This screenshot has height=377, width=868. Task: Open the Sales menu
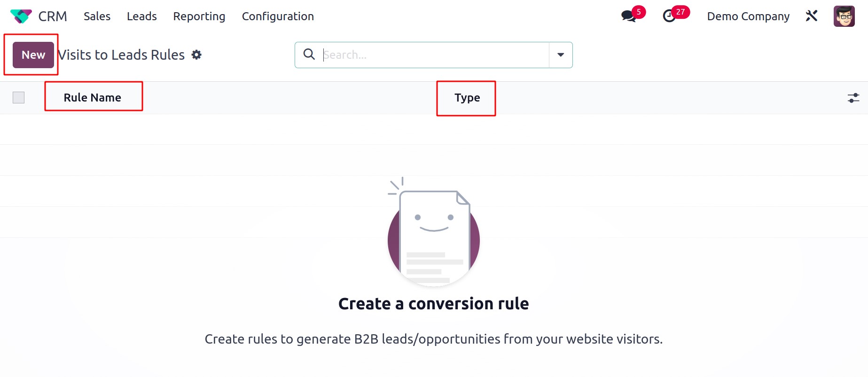[x=97, y=16]
